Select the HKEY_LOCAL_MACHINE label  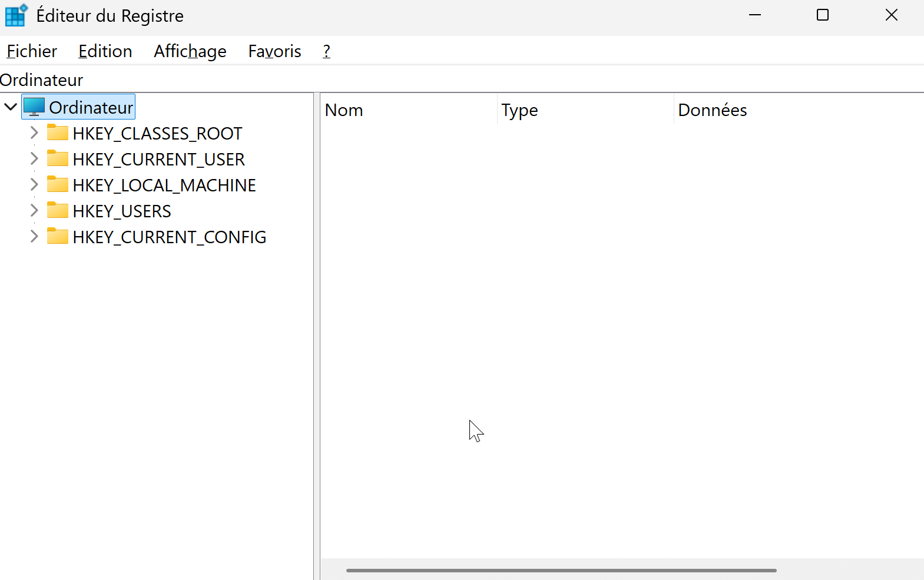pyautogui.click(x=164, y=185)
